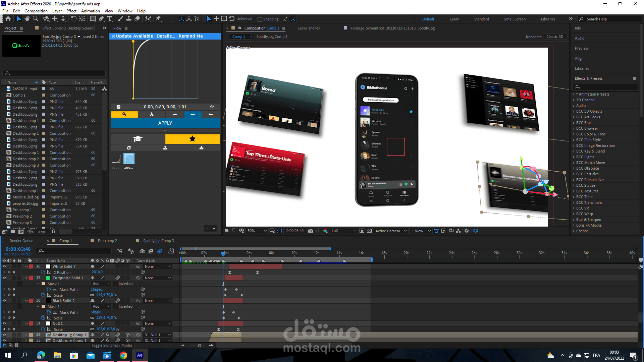Hide the White Solid 7 layer
Viewport: 644px width, 362px height.
tap(4, 266)
